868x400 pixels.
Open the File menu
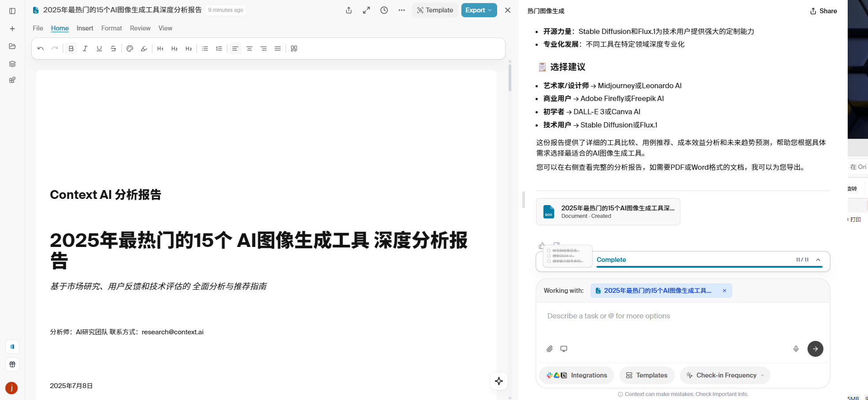coord(38,28)
